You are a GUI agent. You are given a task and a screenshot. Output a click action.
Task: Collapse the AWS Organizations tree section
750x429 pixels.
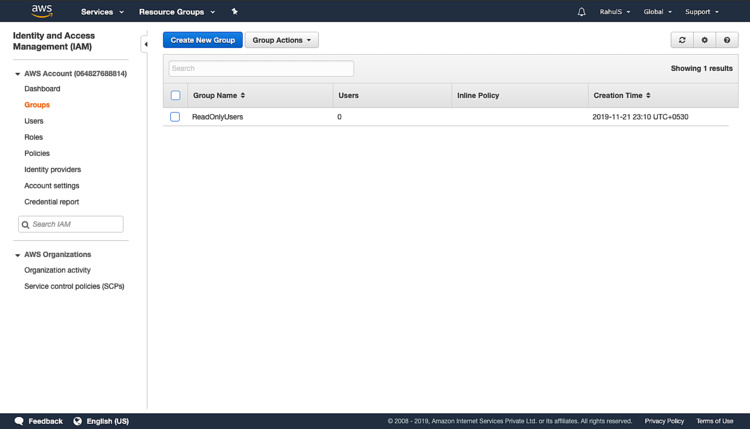point(17,255)
